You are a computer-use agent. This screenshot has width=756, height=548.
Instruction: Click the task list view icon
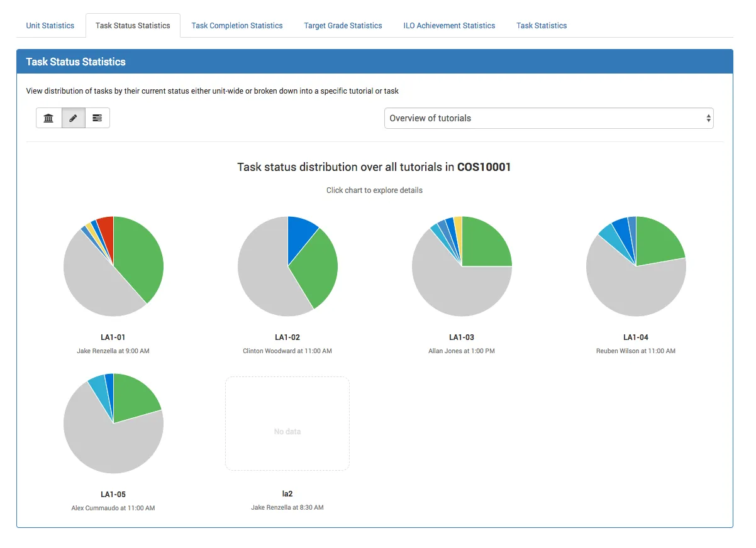point(97,118)
